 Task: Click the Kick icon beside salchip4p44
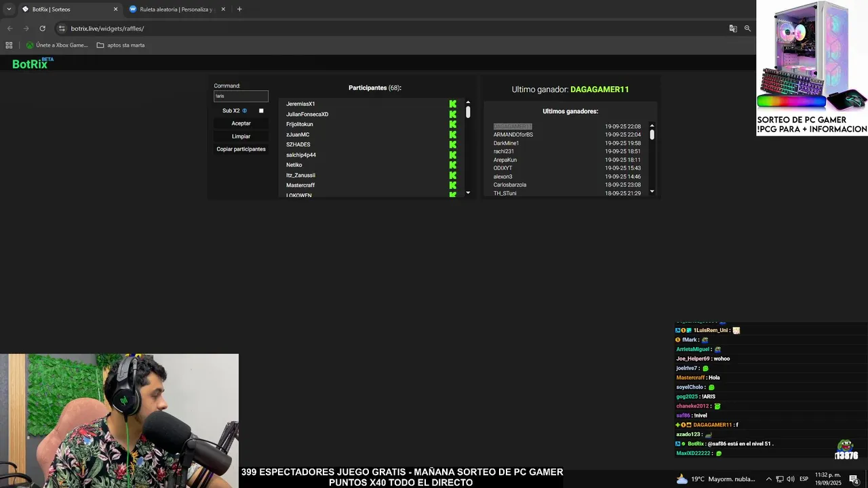(453, 155)
